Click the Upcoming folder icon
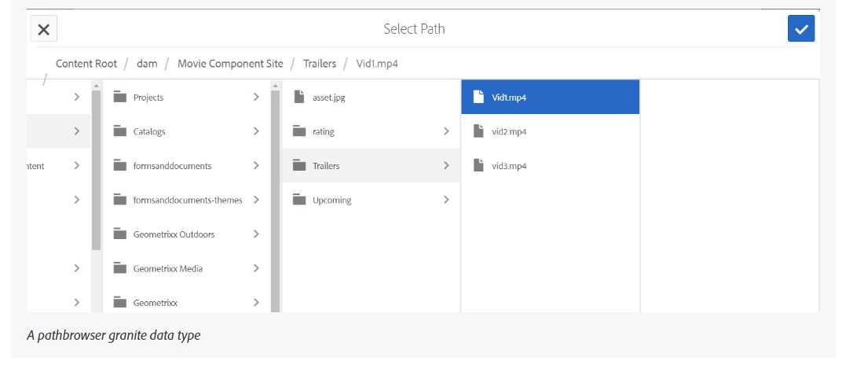The height and width of the screenshot is (372, 868). click(299, 200)
